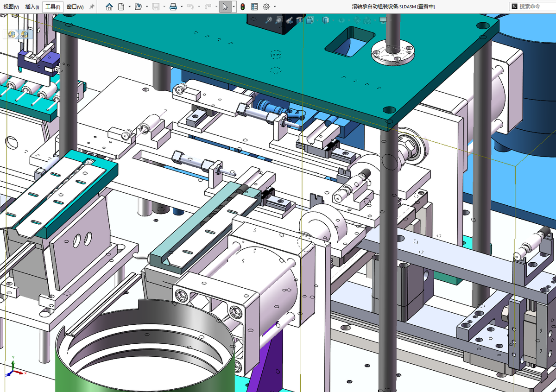Click the Save disk icon
Viewport: 556px width, 392px height.
[x=156, y=7]
